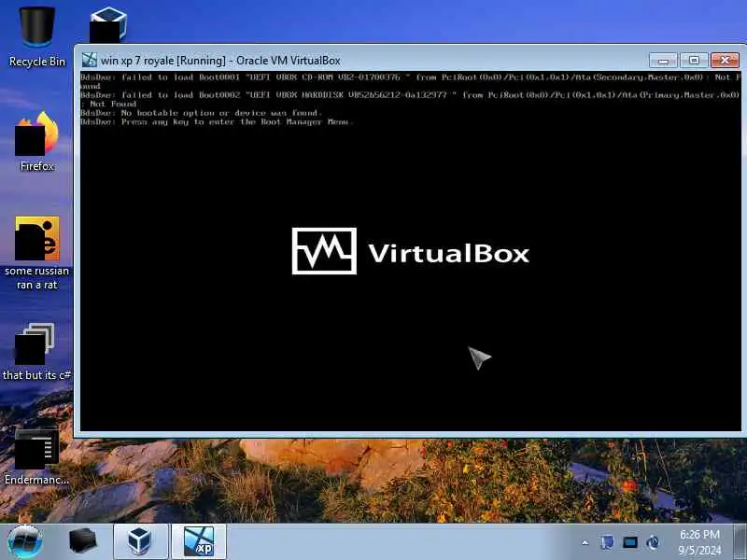Switch to the VirtualBox Manager taskbar button
The width and height of the screenshot is (747, 560).
(x=140, y=541)
